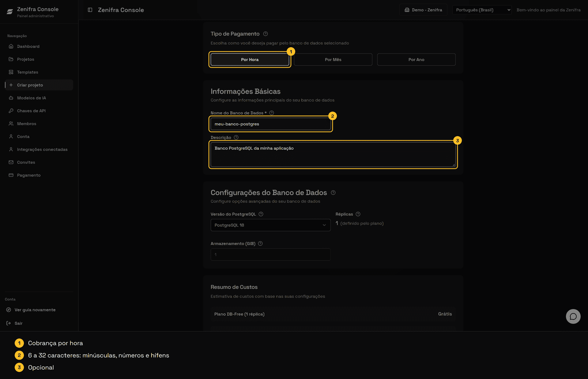
Task: Click help icon beside Armazenamento (GiB)
Action: (260, 243)
